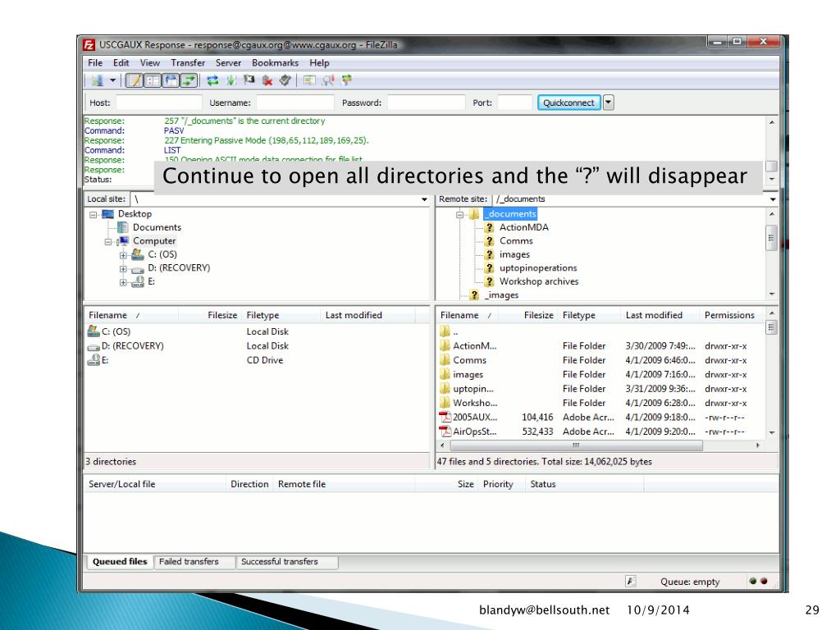Click the directory comparison toolbar icon
This screenshot has height=630, width=840.
[328, 81]
